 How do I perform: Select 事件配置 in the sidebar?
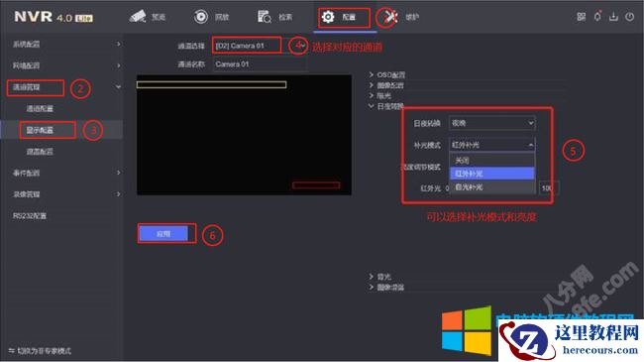pos(27,173)
